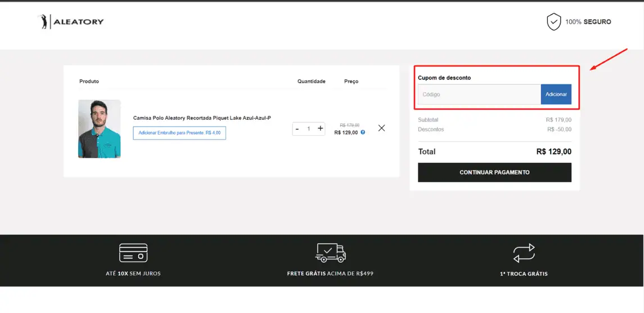The height and width of the screenshot is (313, 644).
Task: Click the Total value R$ 129,00
Action: (553, 152)
